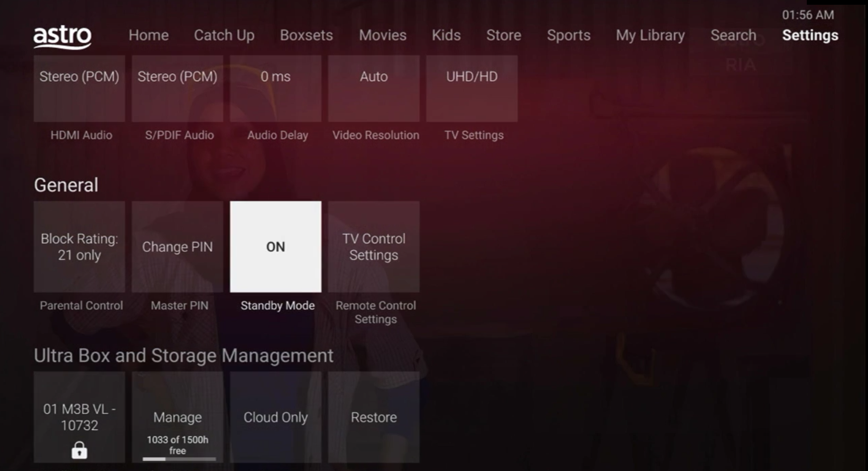Select the Restore tile
The image size is (868, 471).
(374, 417)
